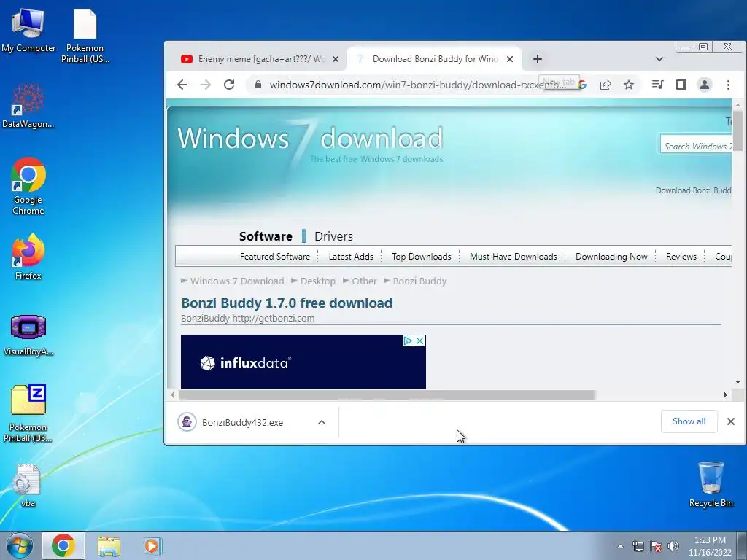
Task: Open Top Downloads
Action: click(421, 256)
